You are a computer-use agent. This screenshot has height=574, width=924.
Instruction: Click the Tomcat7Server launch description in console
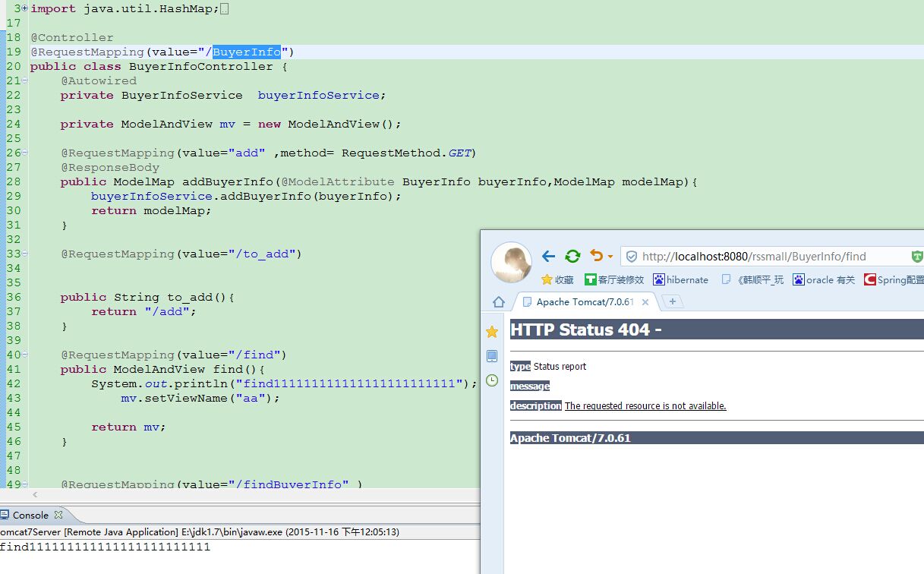coord(200,532)
